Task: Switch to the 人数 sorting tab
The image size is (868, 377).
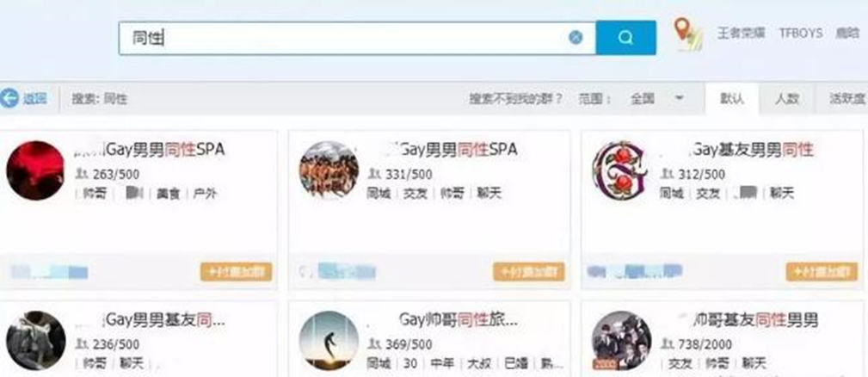Action: 786,99
